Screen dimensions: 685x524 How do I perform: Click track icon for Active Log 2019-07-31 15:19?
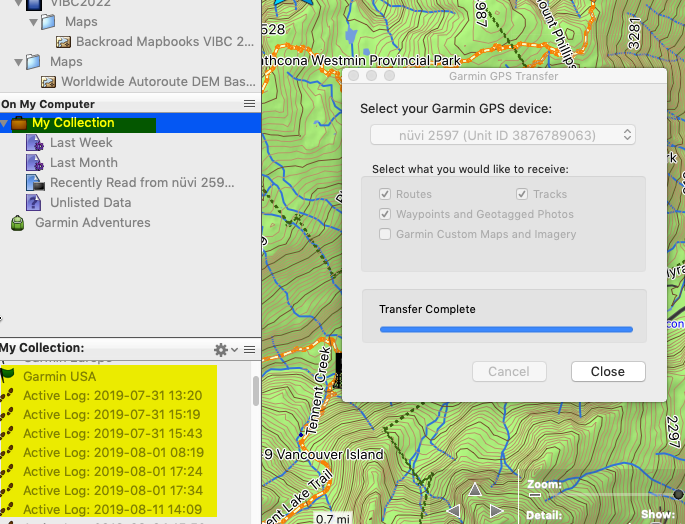(x=7, y=414)
